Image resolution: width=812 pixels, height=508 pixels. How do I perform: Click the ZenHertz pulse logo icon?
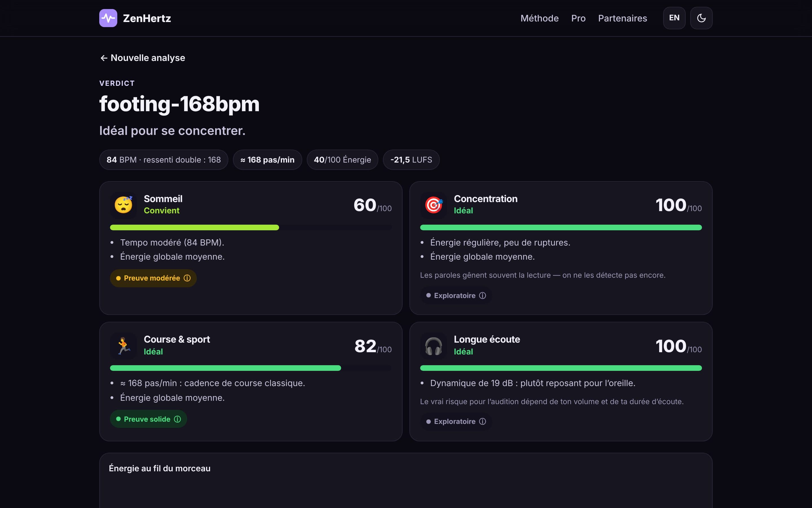pyautogui.click(x=108, y=18)
